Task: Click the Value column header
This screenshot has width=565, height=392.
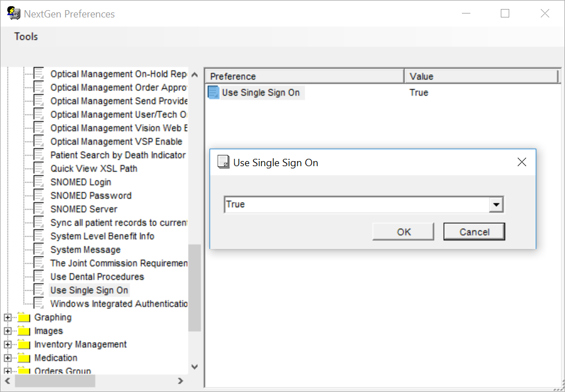Action: 482,77
